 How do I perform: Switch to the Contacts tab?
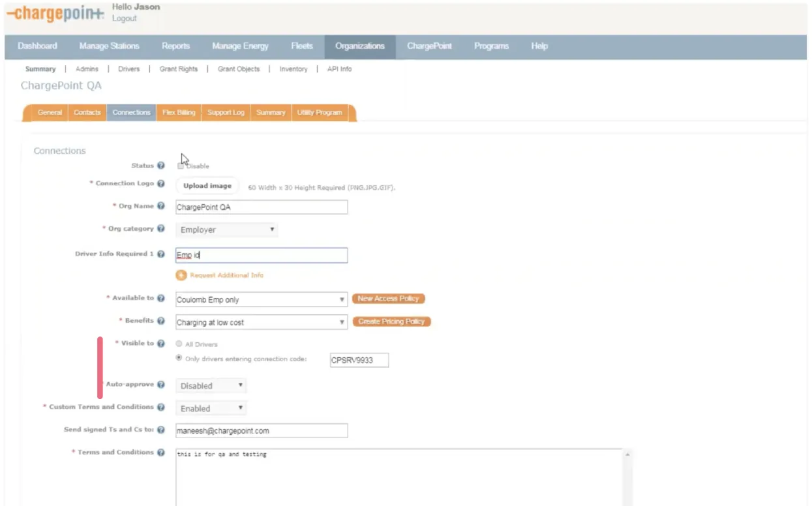(x=87, y=113)
